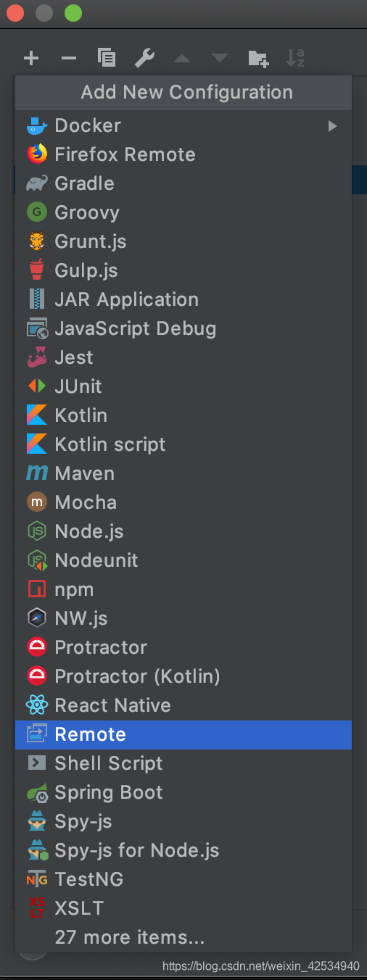Select the Jest configuration
Image resolution: width=367 pixels, height=980 pixels.
pos(183,357)
